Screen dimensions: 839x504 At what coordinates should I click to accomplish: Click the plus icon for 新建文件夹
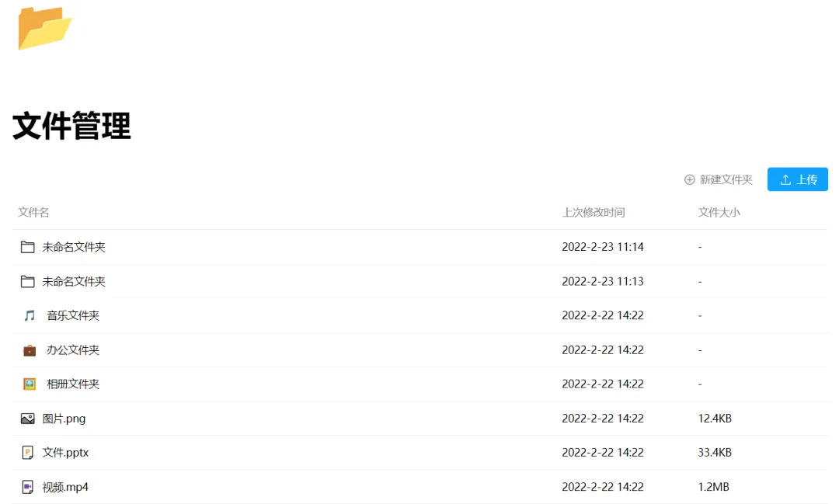[x=689, y=179]
